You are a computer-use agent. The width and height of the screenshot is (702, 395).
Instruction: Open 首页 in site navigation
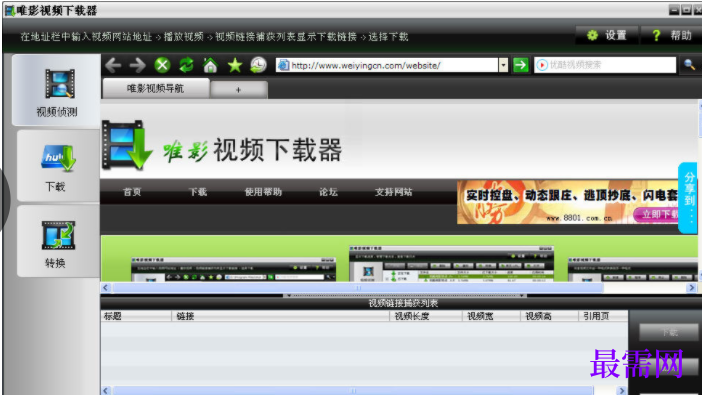[132, 192]
